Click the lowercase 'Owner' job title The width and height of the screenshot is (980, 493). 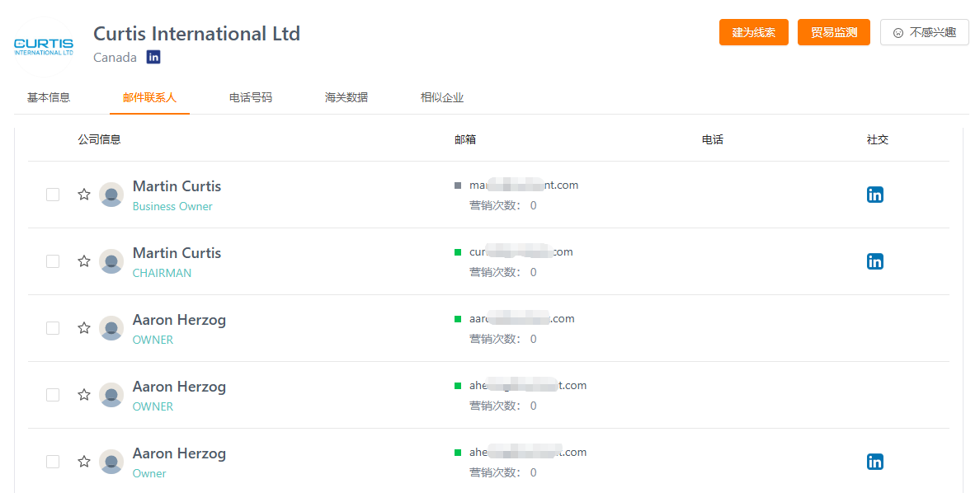[x=149, y=474]
